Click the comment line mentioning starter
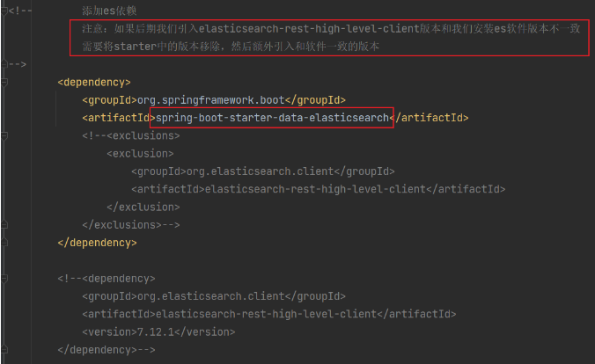The height and width of the screenshot is (364, 595). [x=231, y=47]
